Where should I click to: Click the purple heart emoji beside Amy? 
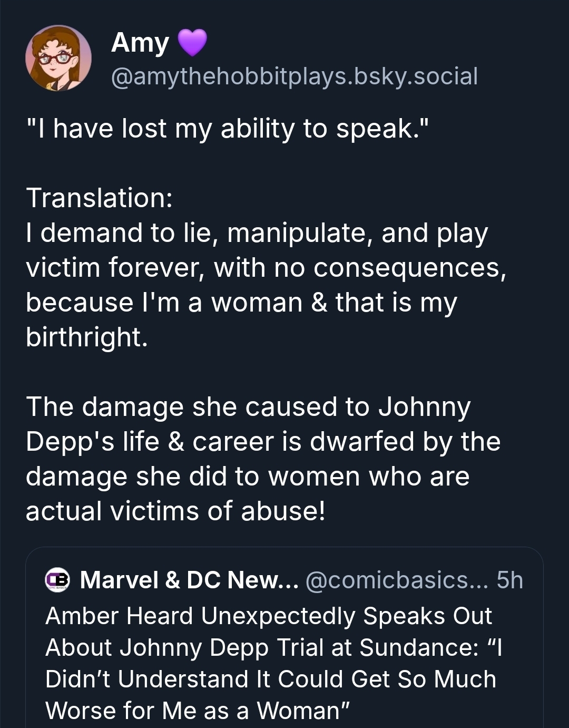click(x=192, y=43)
